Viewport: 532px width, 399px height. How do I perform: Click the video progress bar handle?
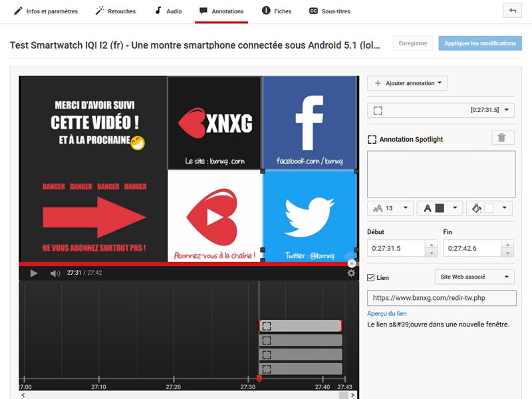[352, 263]
